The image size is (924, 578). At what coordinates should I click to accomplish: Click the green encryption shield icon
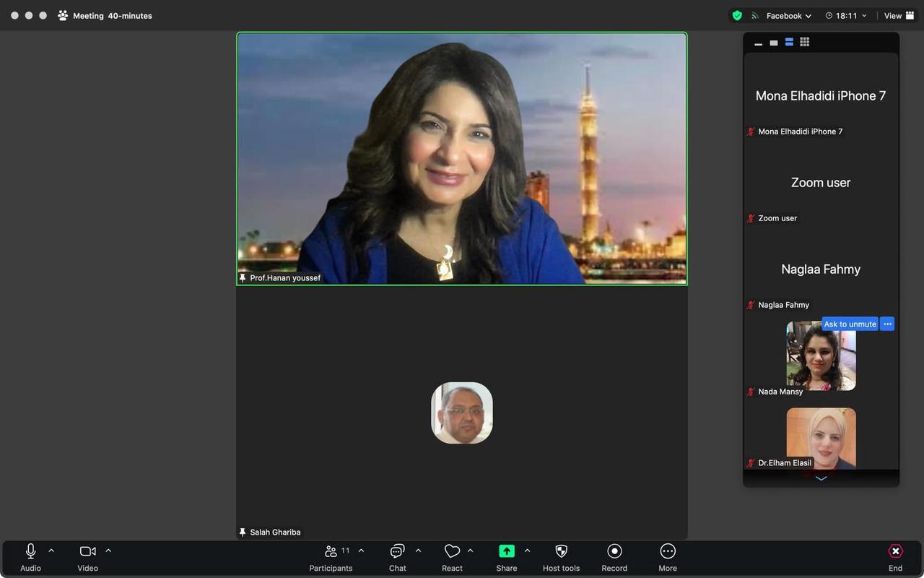coord(737,16)
